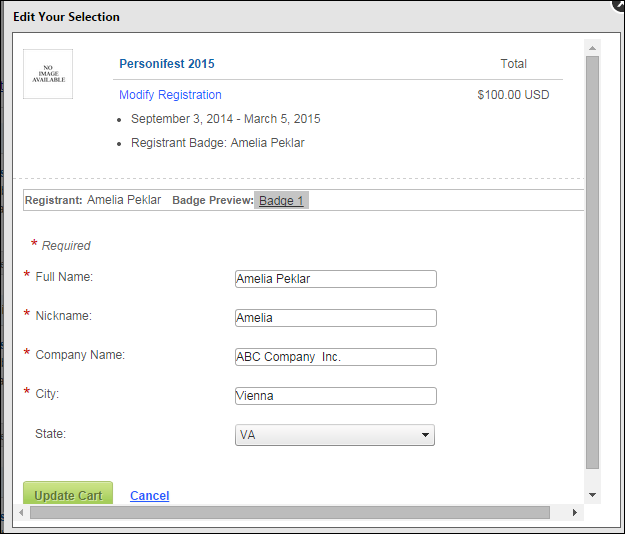The height and width of the screenshot is (534, 625).
Task: Click the $100.00 USD total amount
Action: [x=513, y=95]
